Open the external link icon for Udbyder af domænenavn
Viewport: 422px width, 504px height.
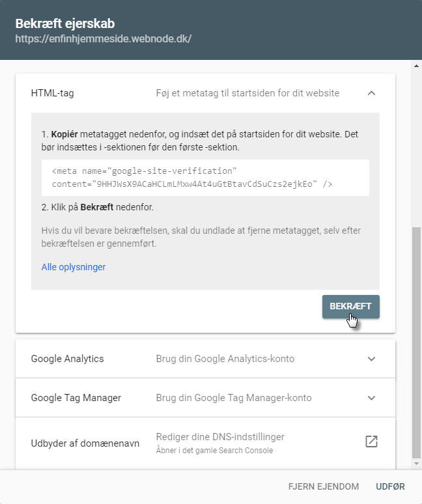[371, 442]
